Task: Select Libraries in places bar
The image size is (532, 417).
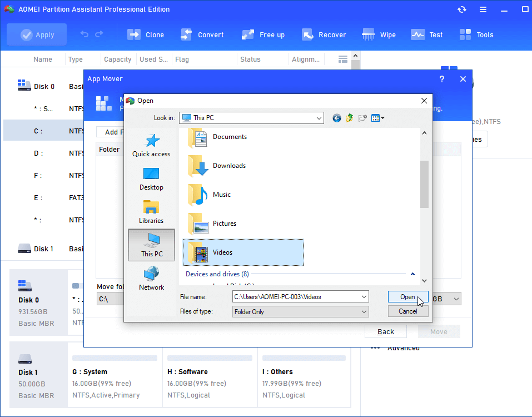Action: tap(151, 212)
